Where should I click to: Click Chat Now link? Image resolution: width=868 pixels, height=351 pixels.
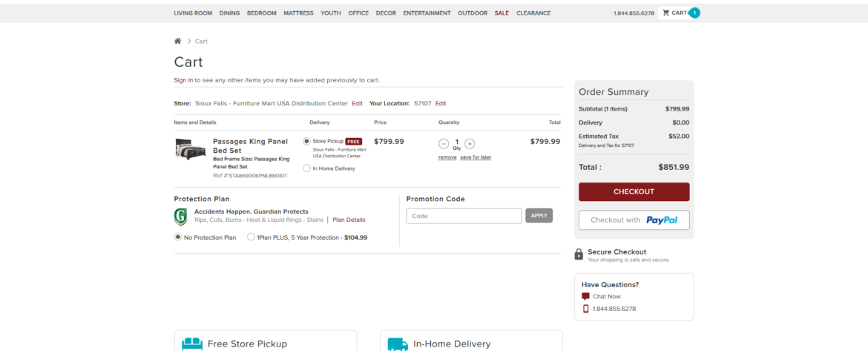coord(607,297)
